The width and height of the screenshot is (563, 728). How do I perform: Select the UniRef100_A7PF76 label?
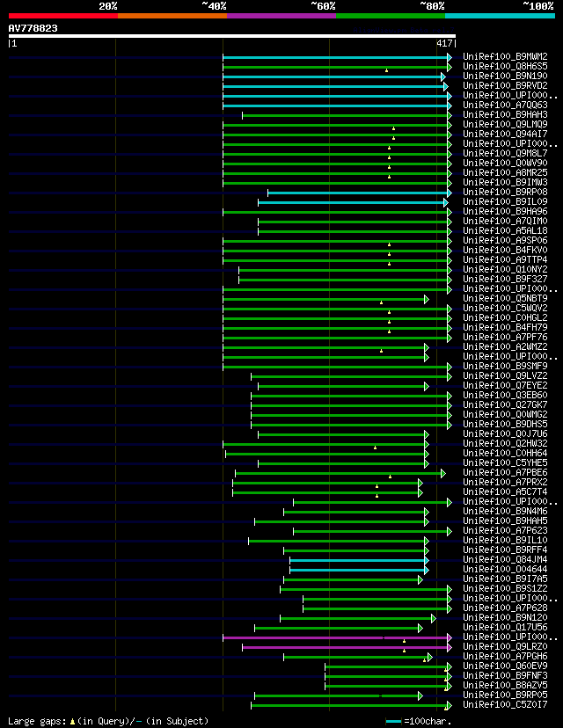506,337
